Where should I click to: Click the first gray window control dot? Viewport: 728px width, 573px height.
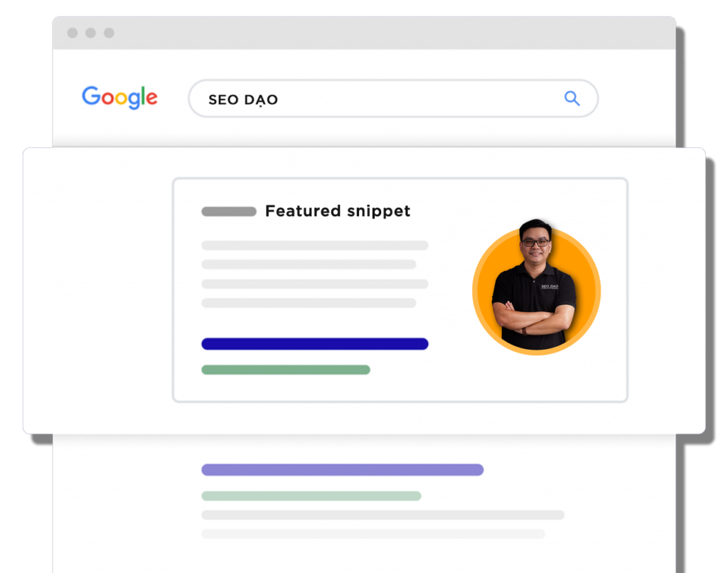tap(73, 33)
